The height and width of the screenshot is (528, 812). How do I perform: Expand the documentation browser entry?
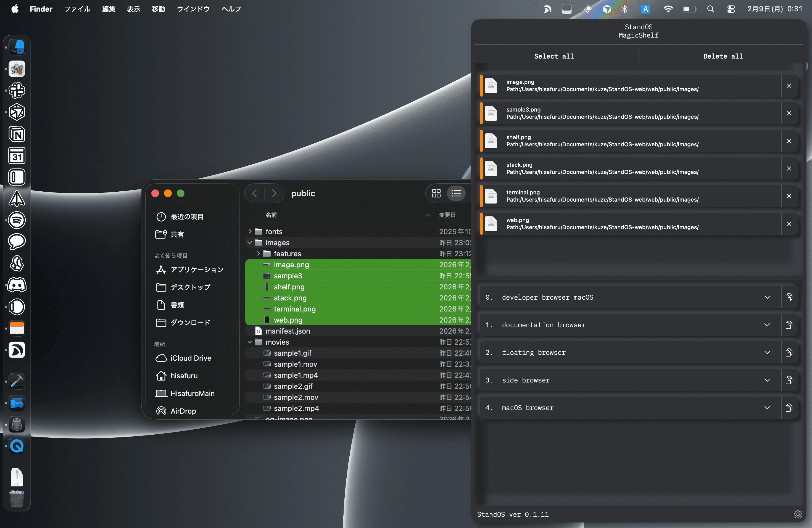pos(767,325)
